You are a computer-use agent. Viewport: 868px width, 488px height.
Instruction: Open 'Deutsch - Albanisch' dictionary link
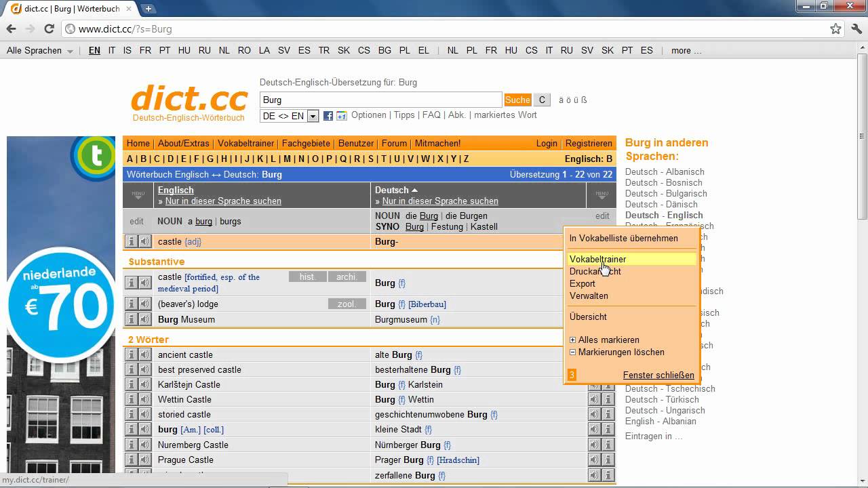[665, 171]
